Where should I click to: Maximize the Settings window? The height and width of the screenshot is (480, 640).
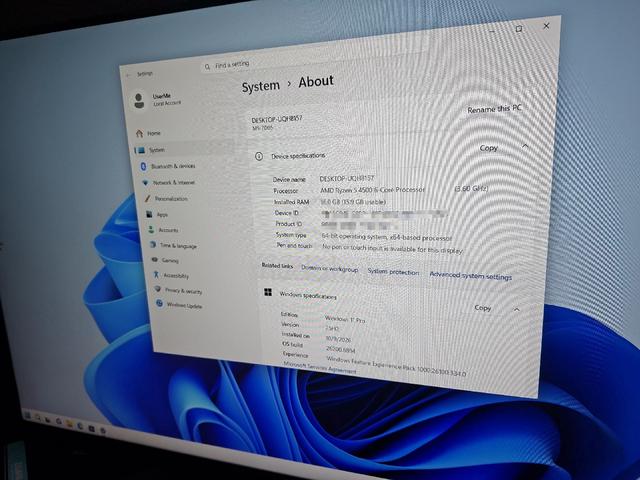coord(519,29)
